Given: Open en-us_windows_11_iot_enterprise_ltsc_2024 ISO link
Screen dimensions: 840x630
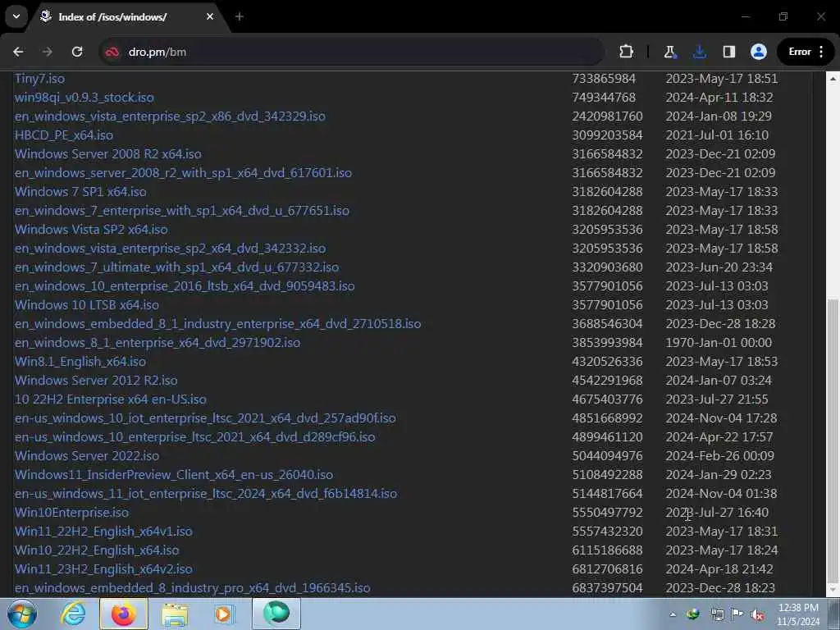Looking at the screenshot, I should pyautogui.click(x=206, y=493).
